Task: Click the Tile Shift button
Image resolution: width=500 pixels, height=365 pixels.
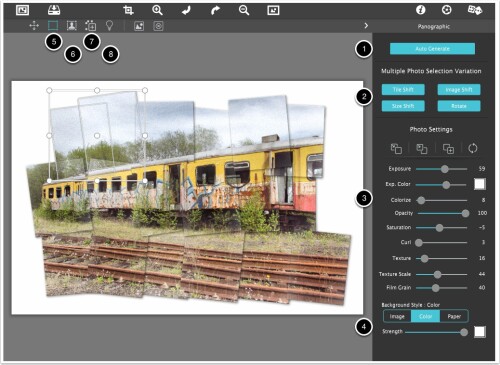Action: (403, 89)
